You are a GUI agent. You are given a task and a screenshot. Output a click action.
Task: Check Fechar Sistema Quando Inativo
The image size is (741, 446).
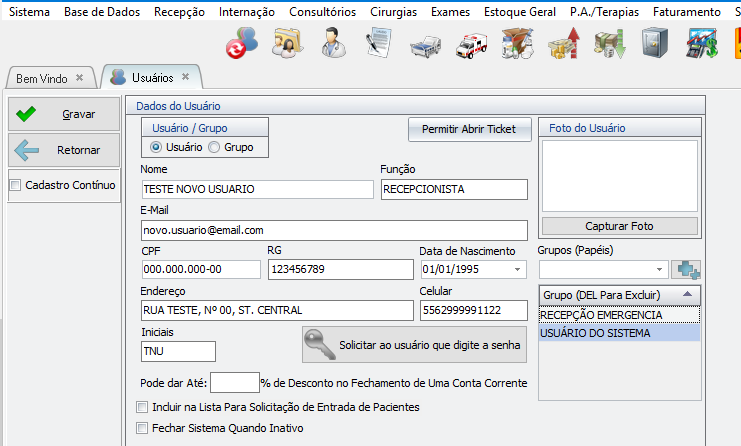pyautogui.click(x=141, y=428)
